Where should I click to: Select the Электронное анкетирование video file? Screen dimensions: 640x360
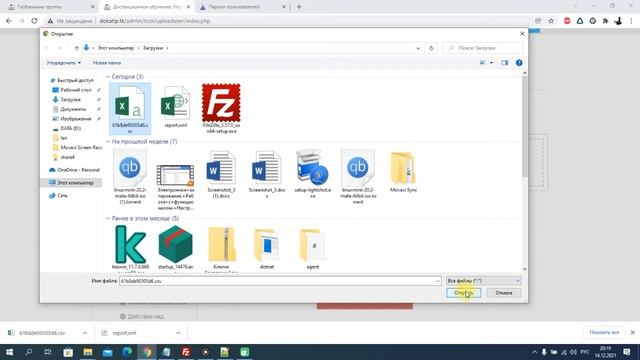pos(176,187)
